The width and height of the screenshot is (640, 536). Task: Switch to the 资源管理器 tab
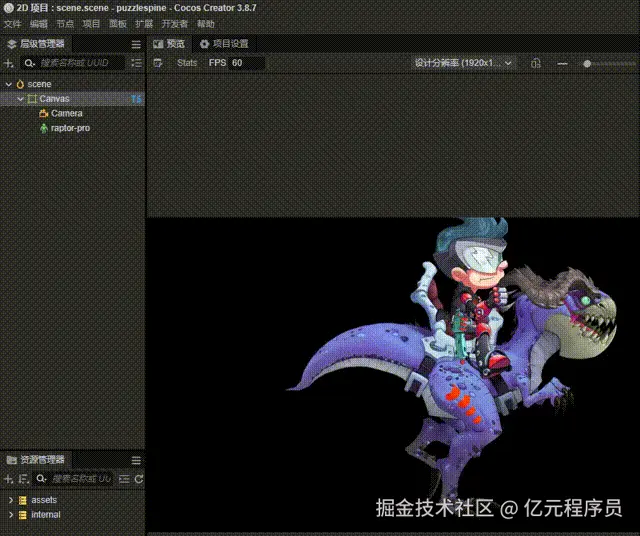pyautogui.click(x=36, y=460)
